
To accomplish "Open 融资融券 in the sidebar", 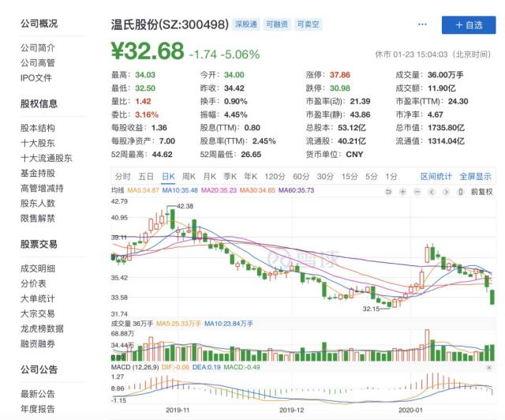I will click(x=38, y=343).
